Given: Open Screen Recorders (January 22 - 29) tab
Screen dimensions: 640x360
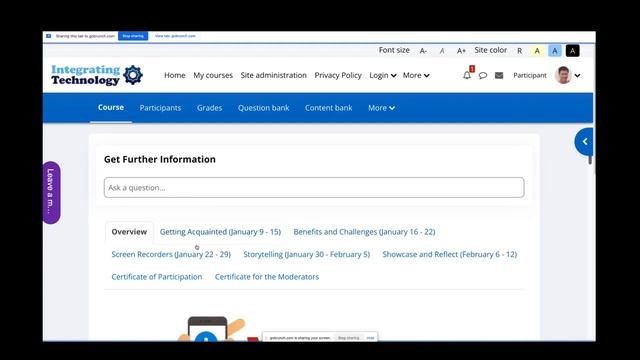Looking at the screenshot, I should 171,254.
